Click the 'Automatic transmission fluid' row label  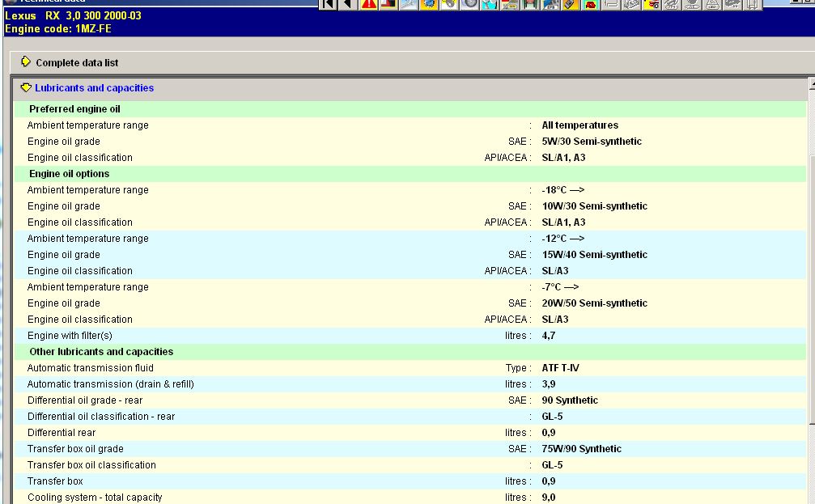(x=91, y=368)
